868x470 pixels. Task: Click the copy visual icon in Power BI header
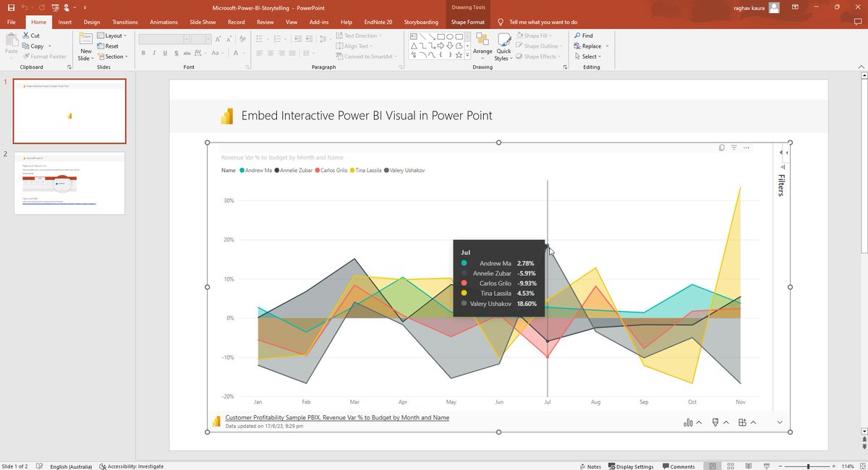[721, 148]
